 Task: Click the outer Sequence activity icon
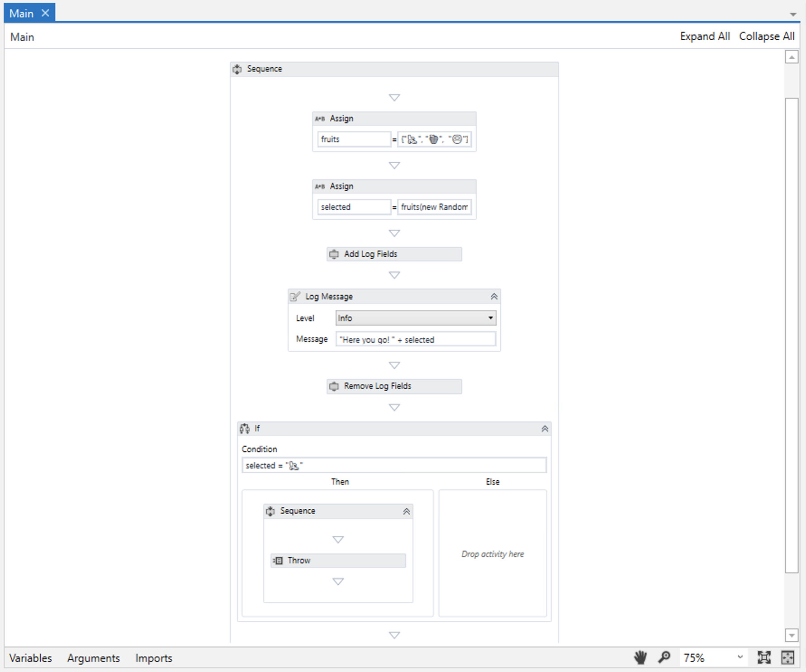tap(237, 69)
